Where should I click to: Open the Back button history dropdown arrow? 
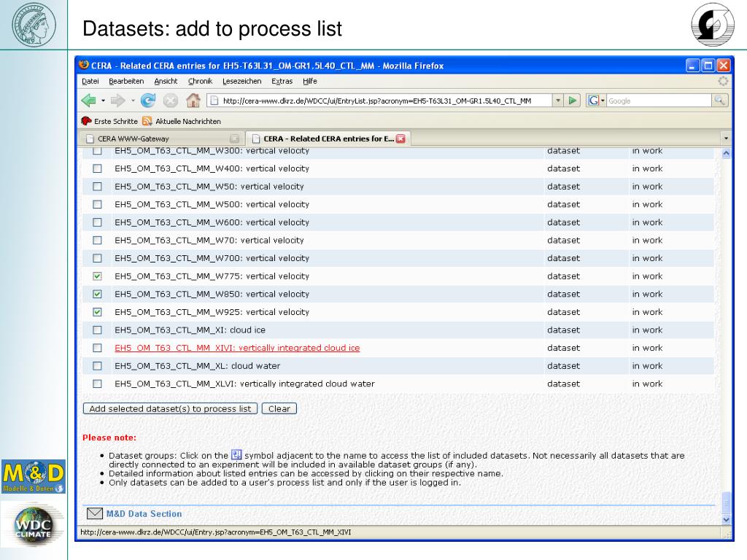coord(103,101)
